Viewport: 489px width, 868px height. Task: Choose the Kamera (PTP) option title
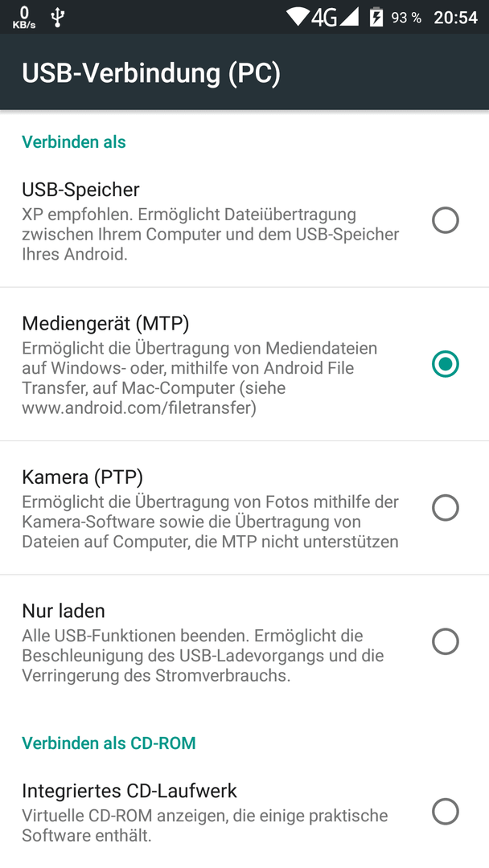pos(83,477)
